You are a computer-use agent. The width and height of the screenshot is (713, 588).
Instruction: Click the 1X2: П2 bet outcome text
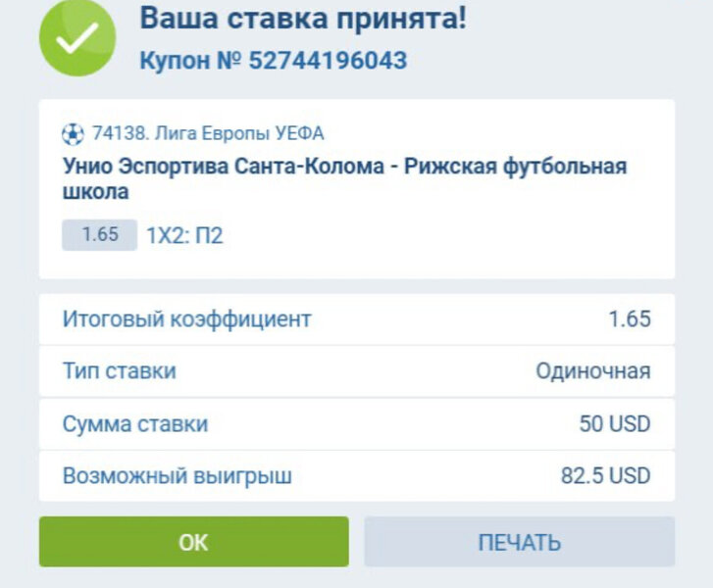tap(184, 236)
